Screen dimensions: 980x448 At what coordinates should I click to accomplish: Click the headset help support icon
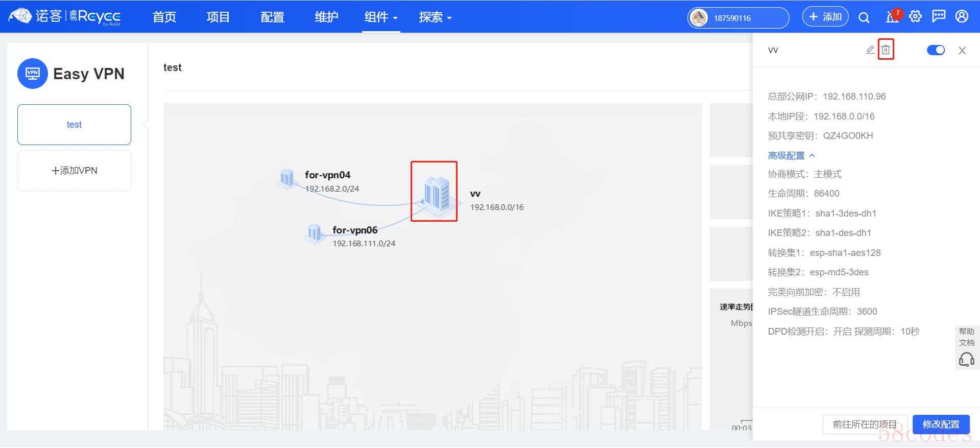pyautogui.click(x=966, y=360)
